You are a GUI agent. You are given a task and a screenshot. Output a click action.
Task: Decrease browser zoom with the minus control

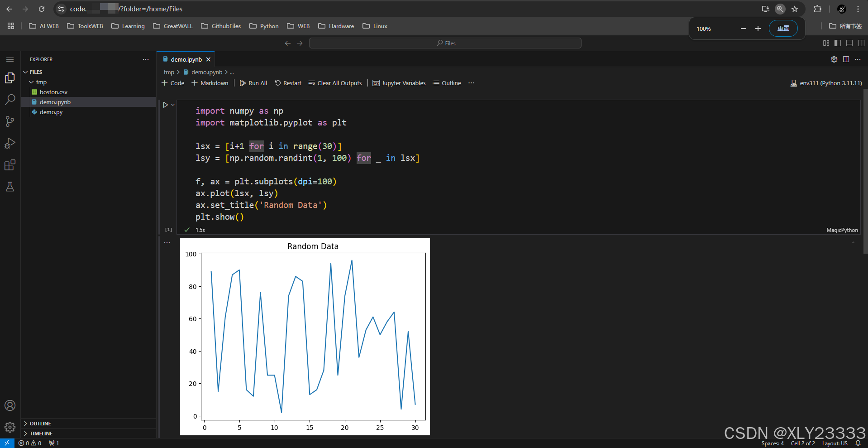[x=743, y=28]
